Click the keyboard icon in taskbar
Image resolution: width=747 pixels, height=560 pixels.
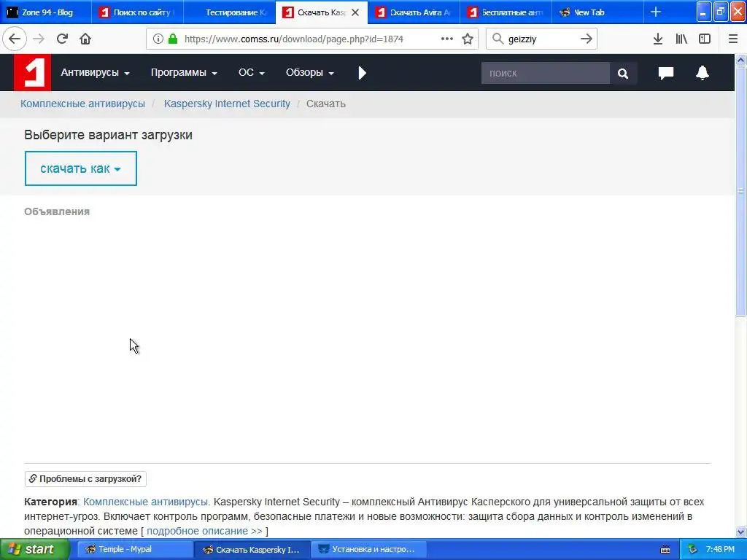pyautogui.click(x=665, y=550)
